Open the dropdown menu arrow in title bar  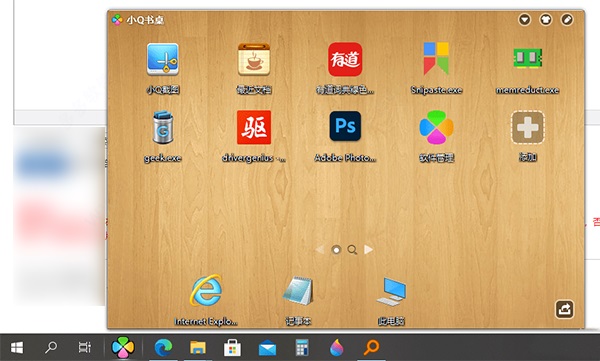525,20
